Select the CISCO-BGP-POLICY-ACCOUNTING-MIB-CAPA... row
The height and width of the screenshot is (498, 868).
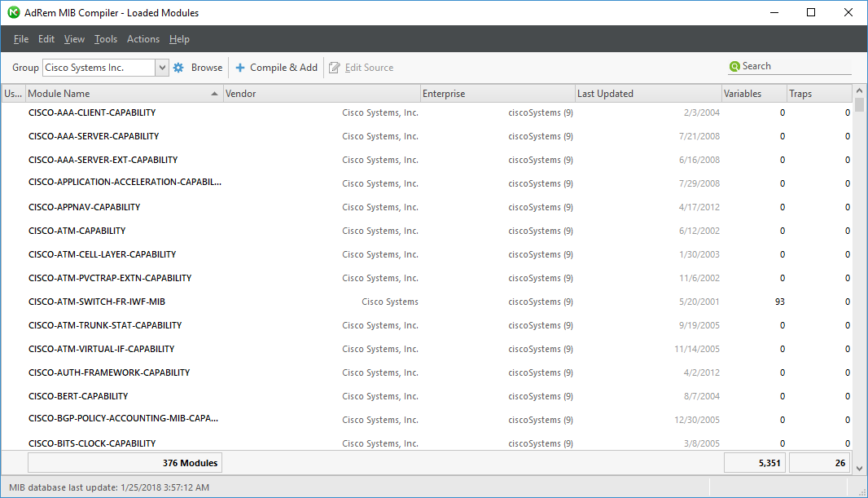point(426,420)
